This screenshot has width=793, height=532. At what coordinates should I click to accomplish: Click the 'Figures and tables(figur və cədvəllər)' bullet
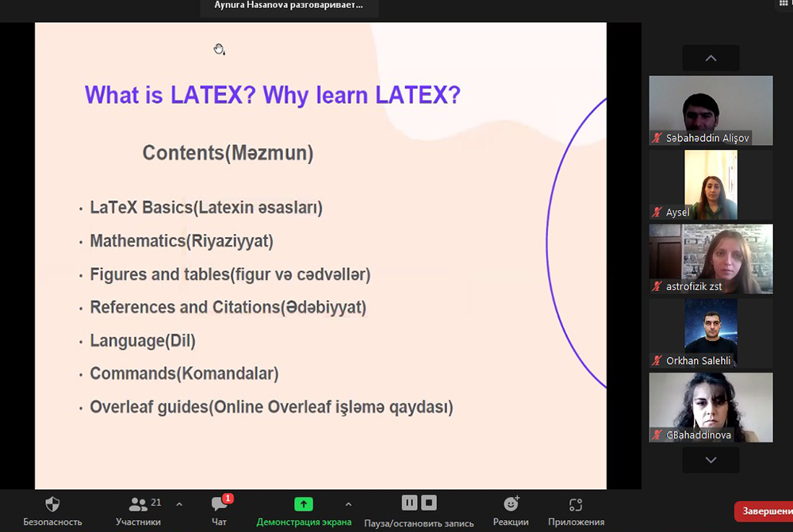coord(230,274)
